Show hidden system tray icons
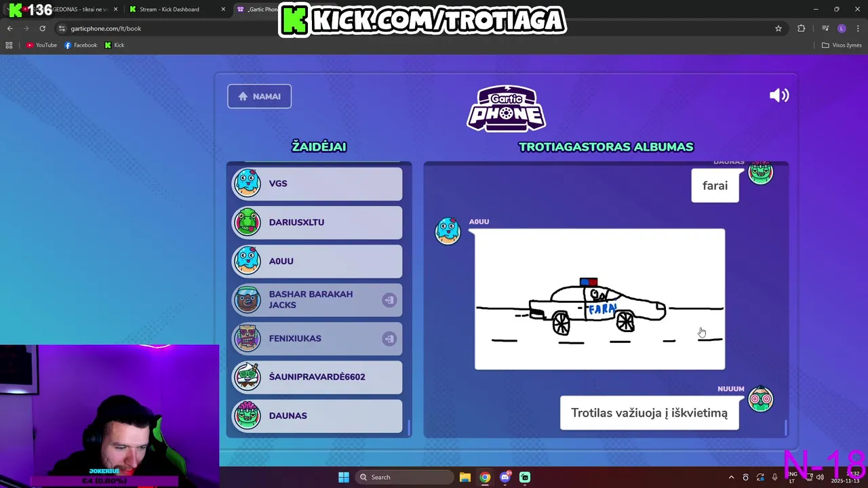868x488 pixels. [731, 477]
